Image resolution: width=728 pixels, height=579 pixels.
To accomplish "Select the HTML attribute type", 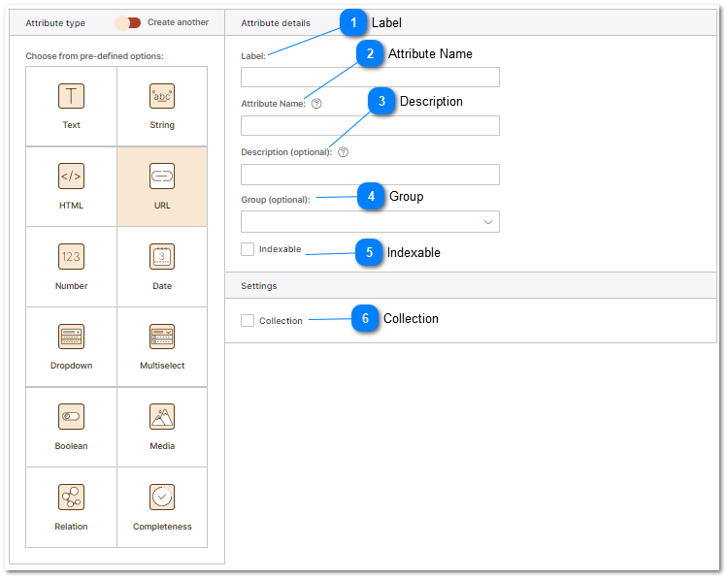I will click(71, 177).
